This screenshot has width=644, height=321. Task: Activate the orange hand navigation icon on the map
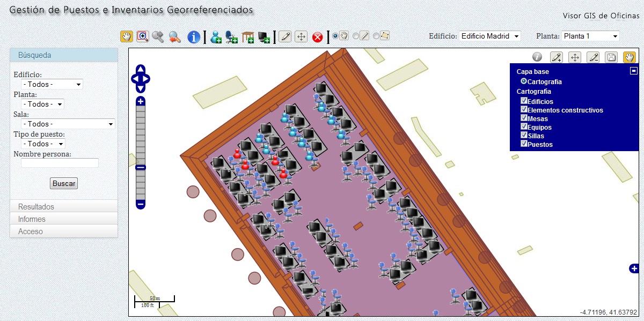pyautogui.click(x=630, y=57)
